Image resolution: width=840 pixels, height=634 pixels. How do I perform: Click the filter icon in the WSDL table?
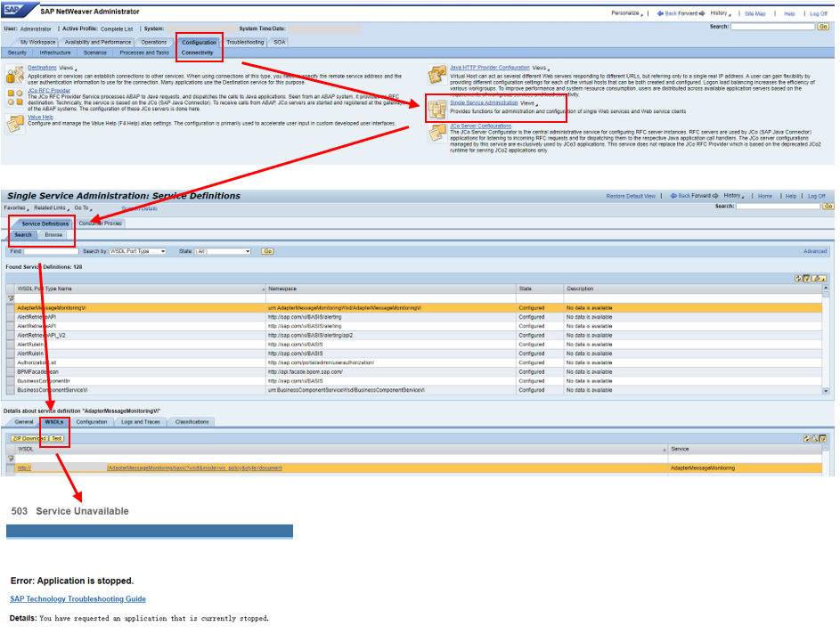[x=11, y=459]
